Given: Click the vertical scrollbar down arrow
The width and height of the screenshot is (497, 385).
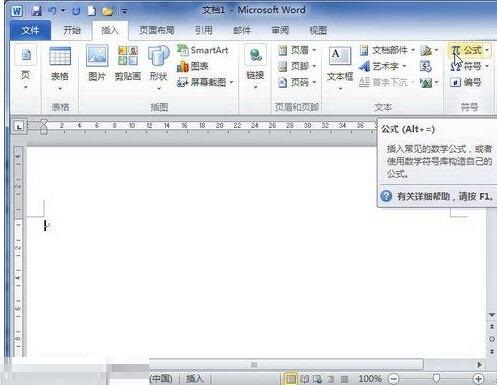Looking at the screenshot, I should 492,315.
